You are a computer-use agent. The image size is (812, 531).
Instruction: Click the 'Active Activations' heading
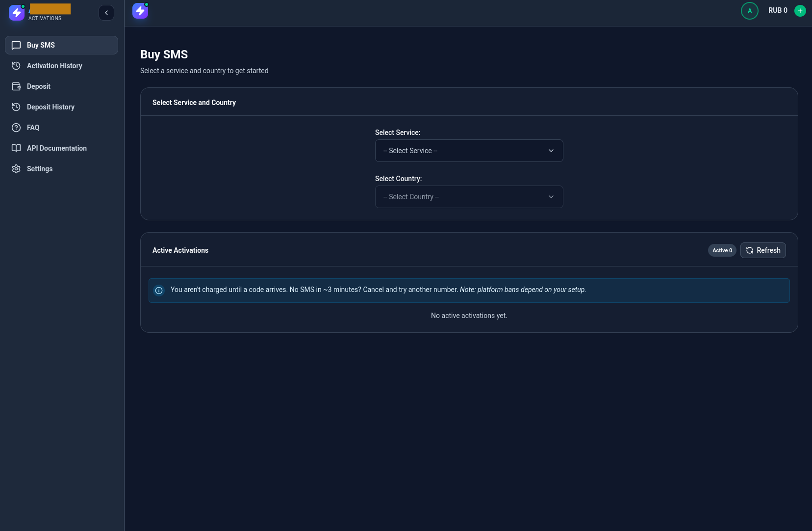click(180, 250)
